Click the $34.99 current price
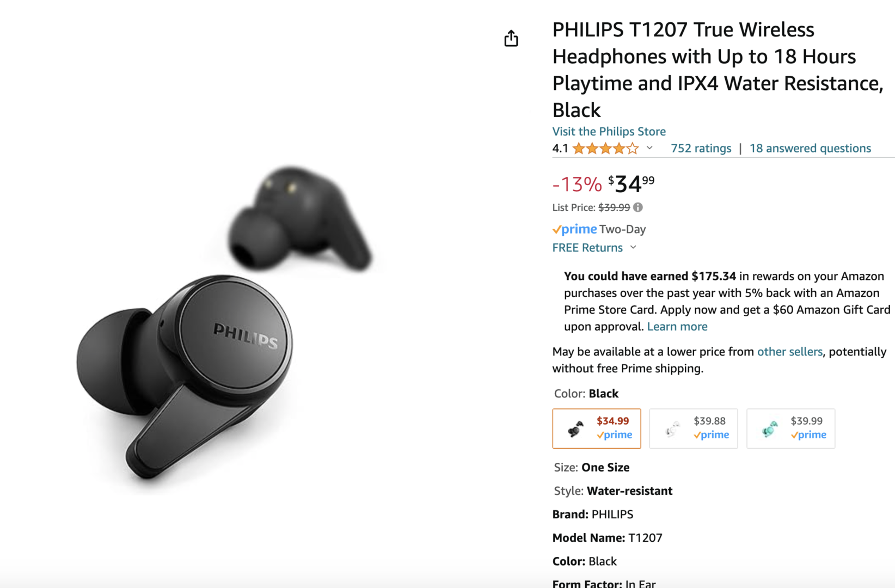 (632, 184)
